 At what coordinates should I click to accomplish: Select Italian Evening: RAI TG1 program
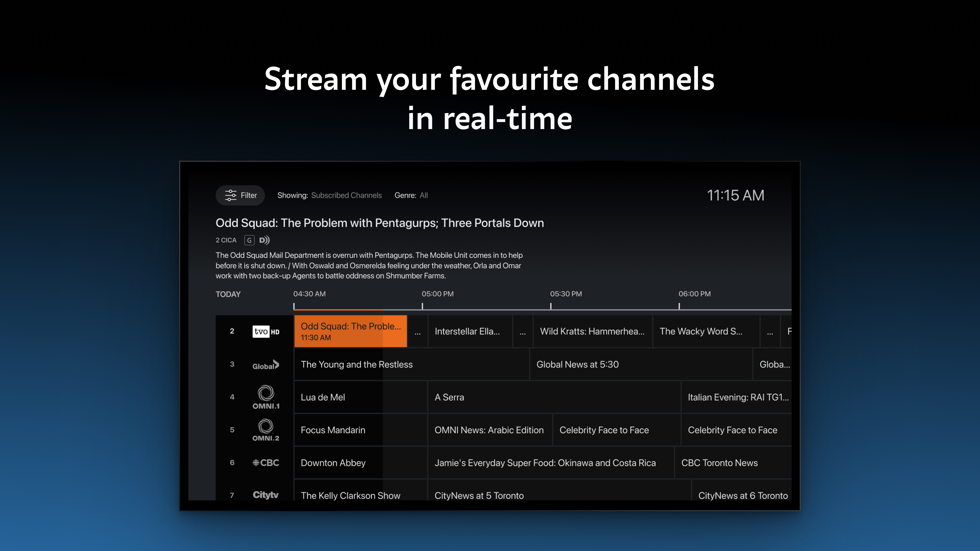tap(737, 397)
